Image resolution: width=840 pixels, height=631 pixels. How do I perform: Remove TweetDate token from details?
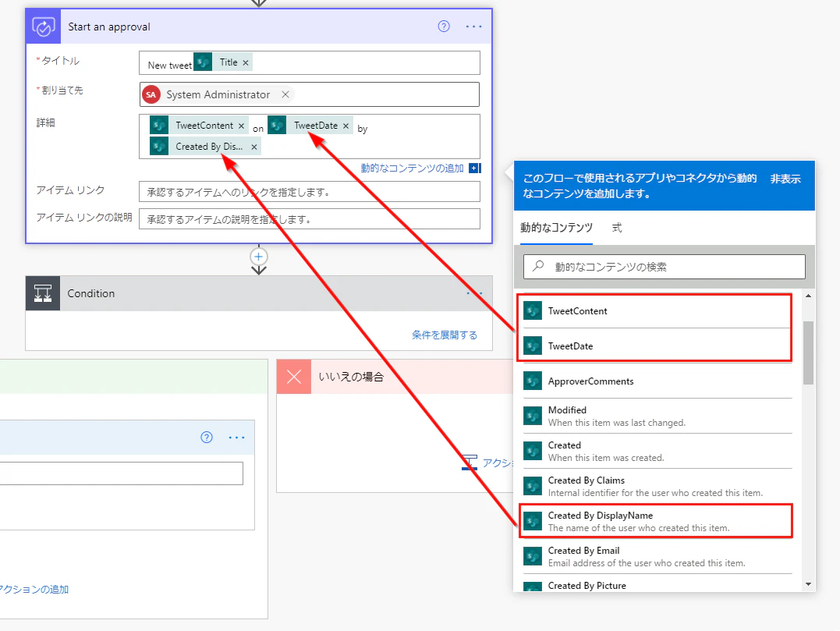tap(346, 126)
